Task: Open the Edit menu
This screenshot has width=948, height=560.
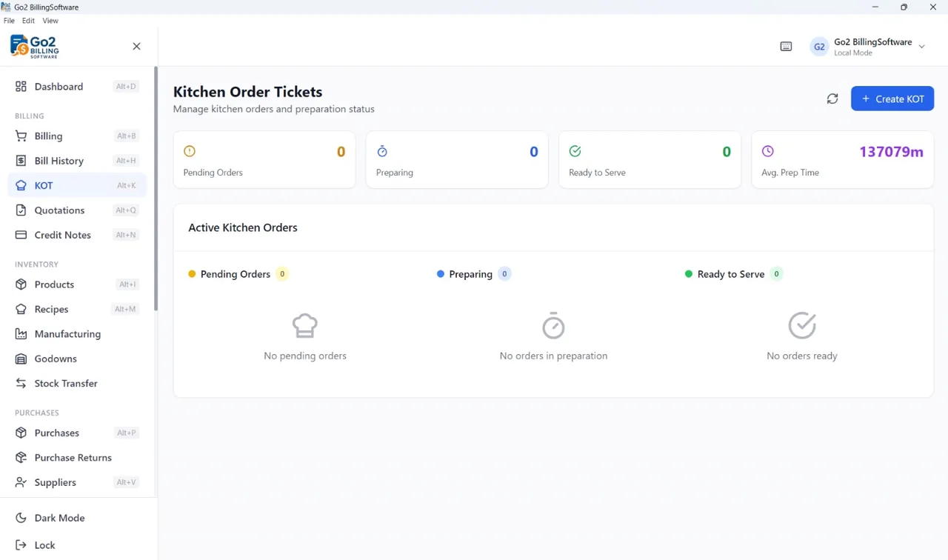Action: 28,21
